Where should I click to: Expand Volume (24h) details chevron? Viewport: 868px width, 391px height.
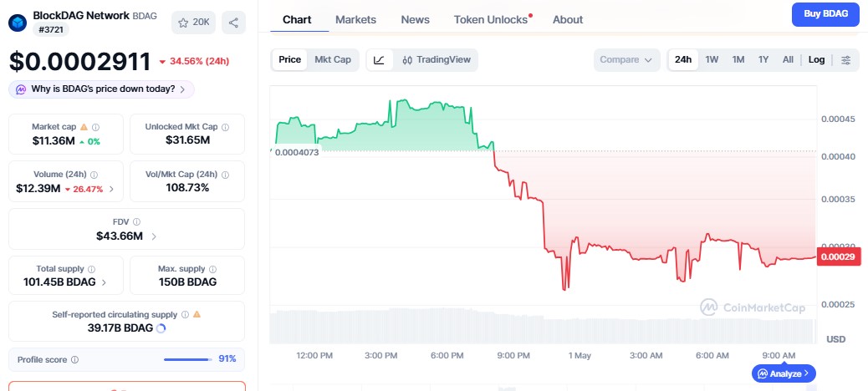(111, 189)
